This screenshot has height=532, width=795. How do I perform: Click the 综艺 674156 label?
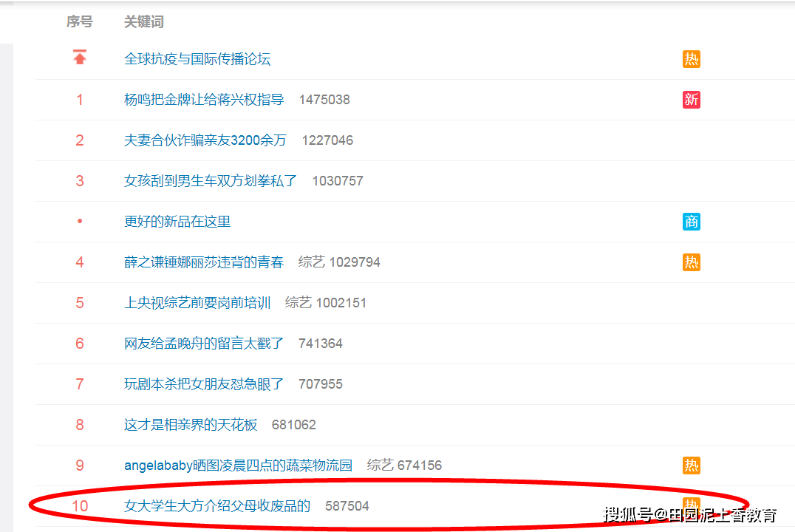tap(405, 465)
